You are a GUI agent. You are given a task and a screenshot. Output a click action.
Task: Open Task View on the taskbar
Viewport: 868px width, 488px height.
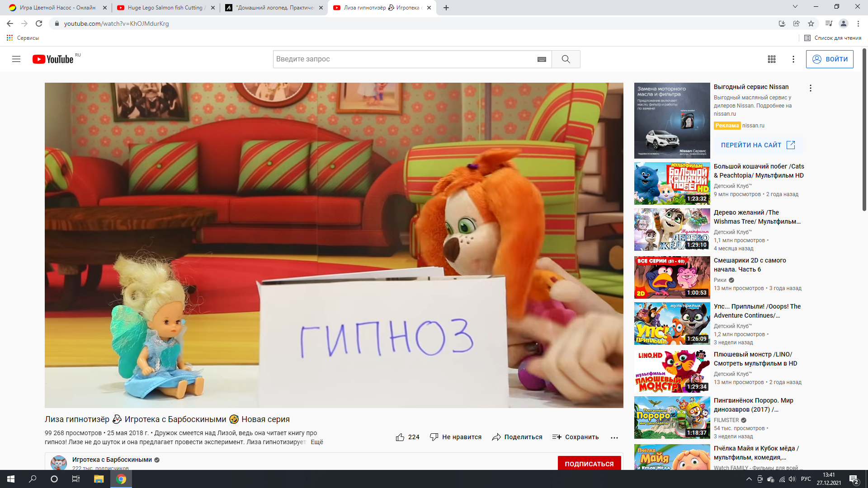click(76, 479)
